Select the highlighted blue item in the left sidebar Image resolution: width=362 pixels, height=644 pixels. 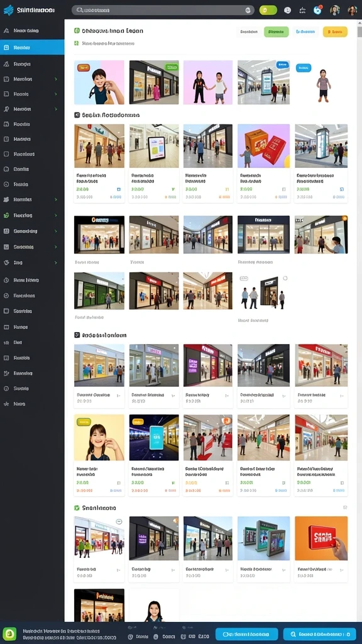[32, 47]
